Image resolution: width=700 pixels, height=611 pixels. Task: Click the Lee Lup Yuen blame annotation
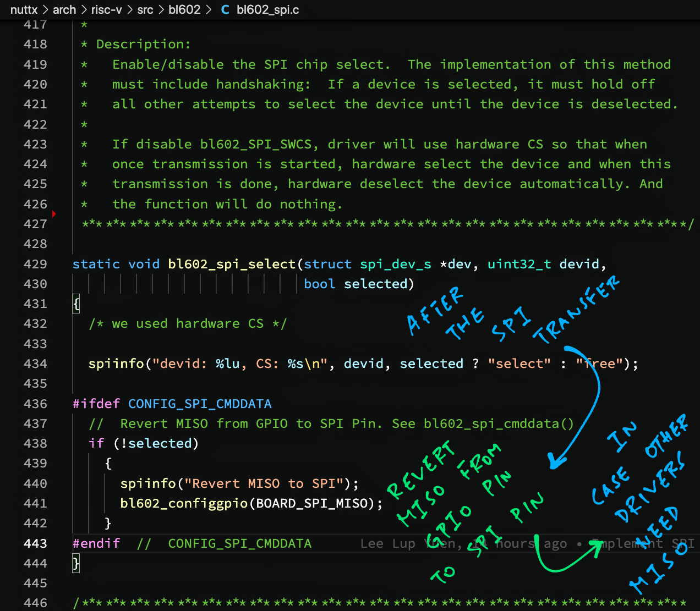click(x=527, y=543)
